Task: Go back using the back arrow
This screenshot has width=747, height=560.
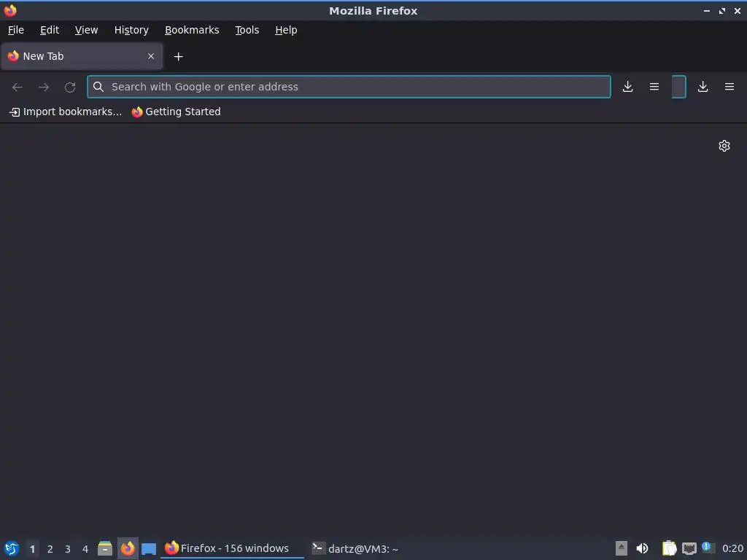Action: tap(18, 87)
